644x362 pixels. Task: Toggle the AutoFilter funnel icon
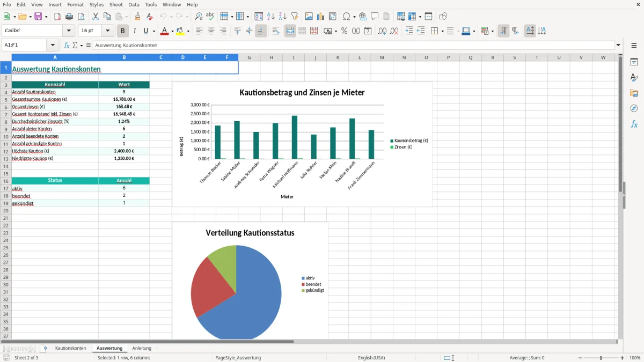click(x=295, y=17)
